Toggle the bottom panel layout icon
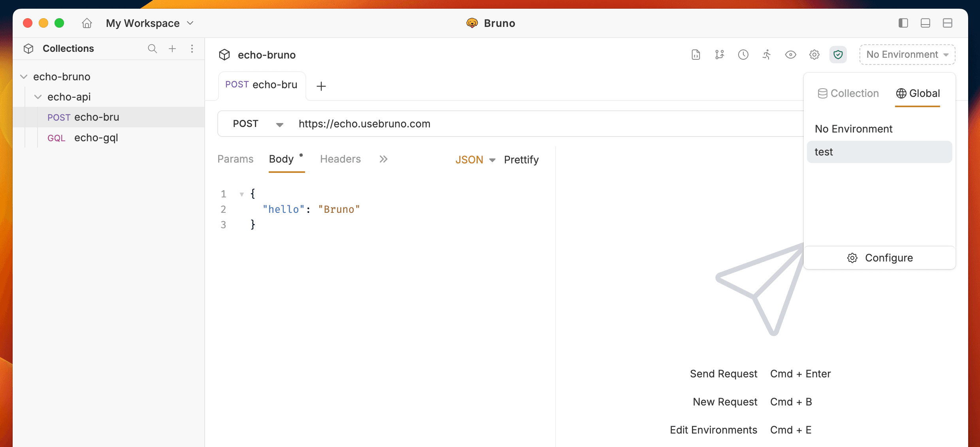 tap(925, 23)
